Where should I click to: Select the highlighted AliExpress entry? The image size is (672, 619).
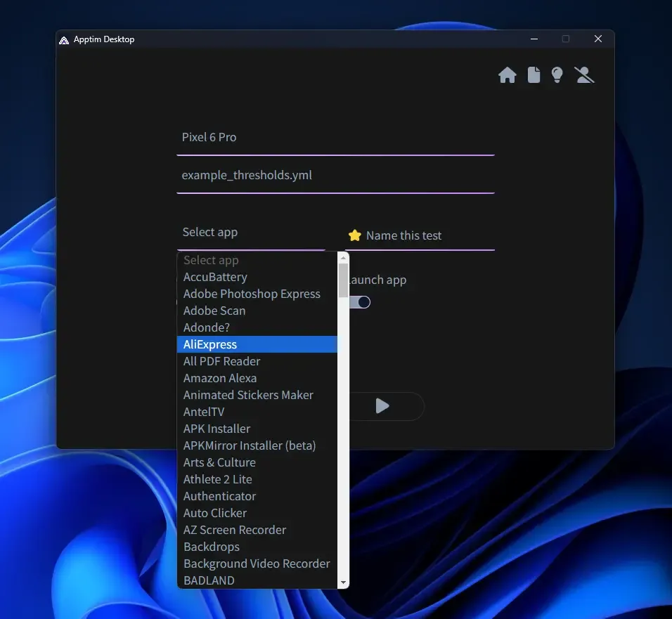(x=257, y=344)
